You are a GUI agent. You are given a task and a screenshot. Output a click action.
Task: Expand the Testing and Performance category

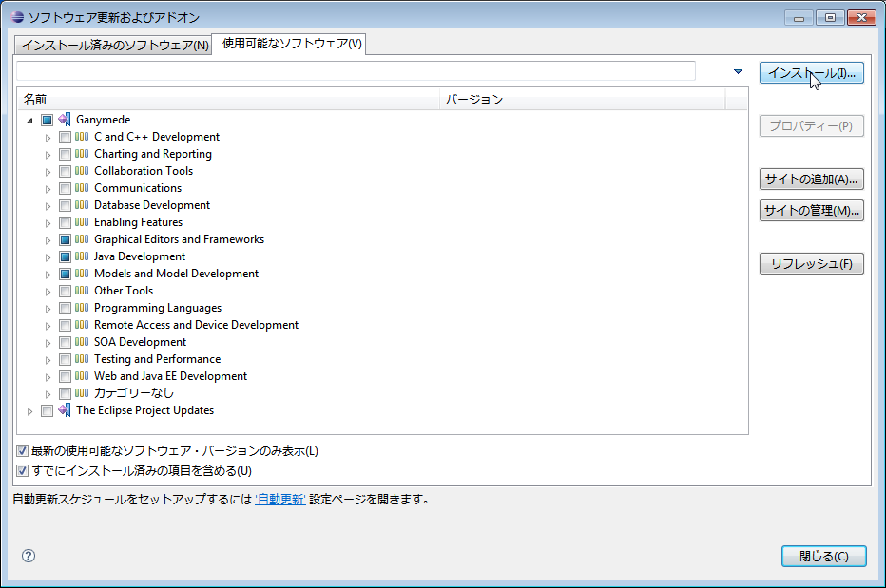(48, 360)
